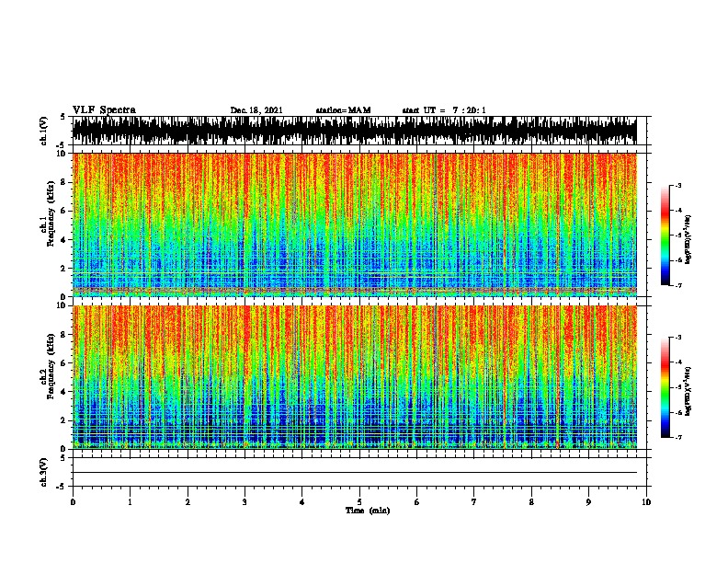This screenshot has height=563, width=728.
Task: Click time axis tick label "7"
Action: 474,501
